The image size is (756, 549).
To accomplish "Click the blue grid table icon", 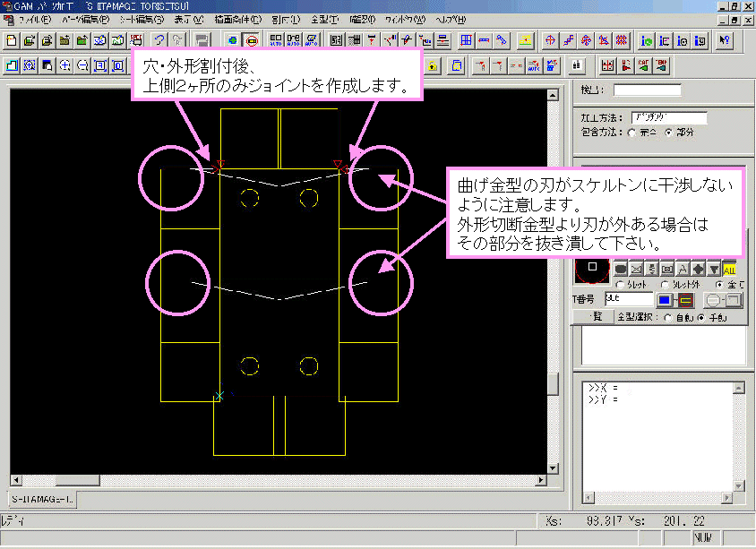I will pos(466,40).
